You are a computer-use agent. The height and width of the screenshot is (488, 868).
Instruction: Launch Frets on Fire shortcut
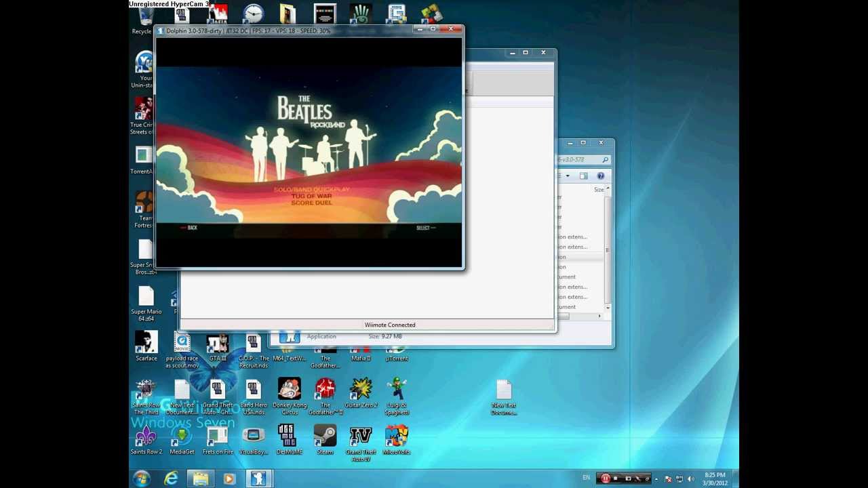pos(218,440)
